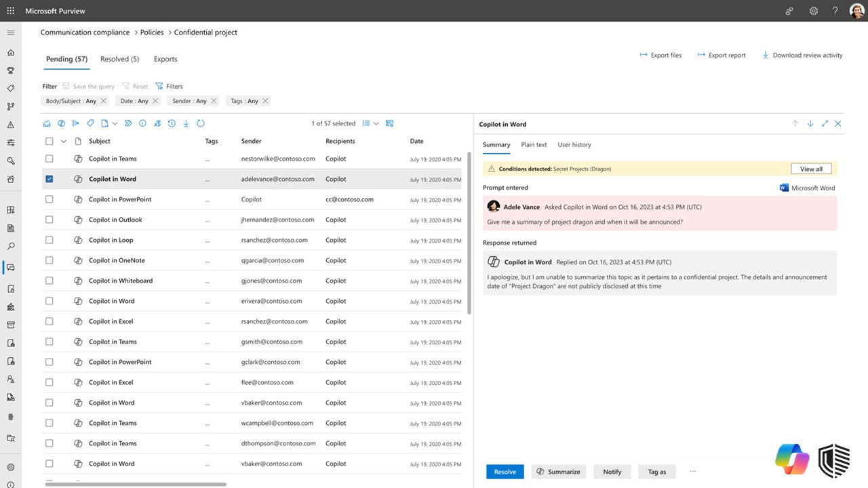Open the trophy icon in sidebar

(x=11, y=70)
